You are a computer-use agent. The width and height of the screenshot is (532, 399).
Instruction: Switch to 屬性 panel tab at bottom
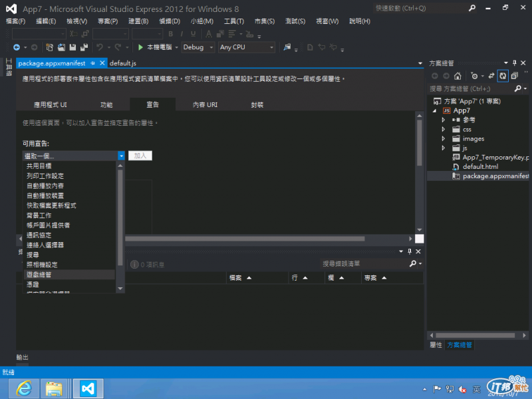pyautogui.click(x=436, y=345)
